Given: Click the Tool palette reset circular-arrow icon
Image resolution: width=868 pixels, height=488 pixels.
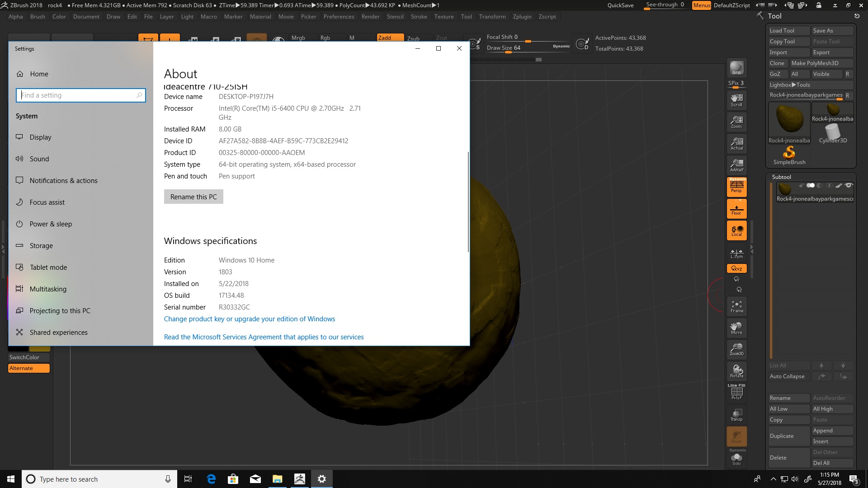Looking at the screenshot, I should pos(857,16).
